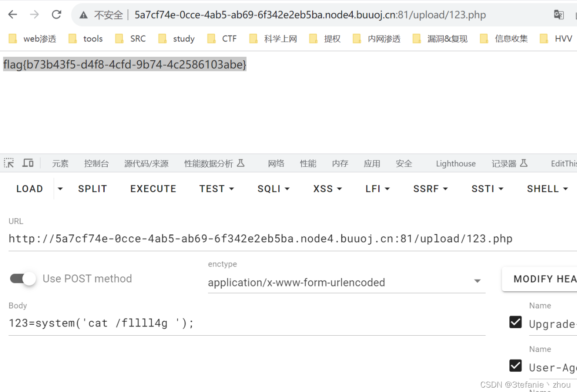The width and height of the screenshot is (577, 392).
Task: Expand the SSRF menu in HackBar
Action: pyautogui.click(x=431, y=189)
